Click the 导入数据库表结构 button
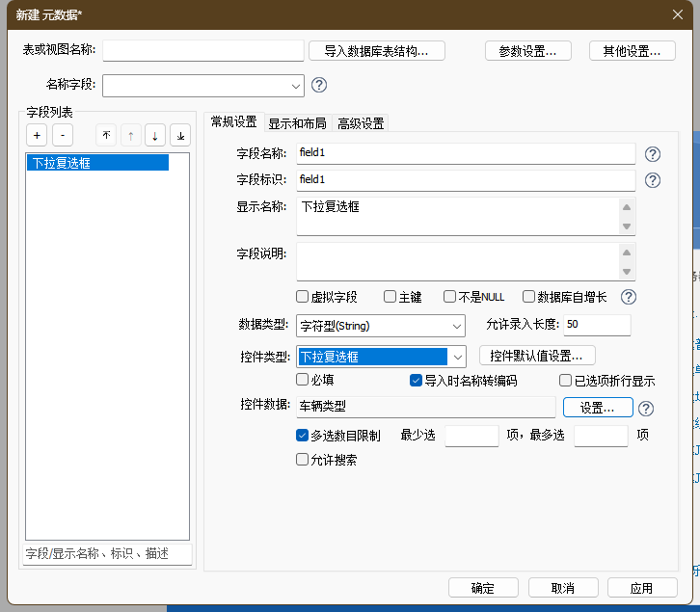 click(384, 51)
